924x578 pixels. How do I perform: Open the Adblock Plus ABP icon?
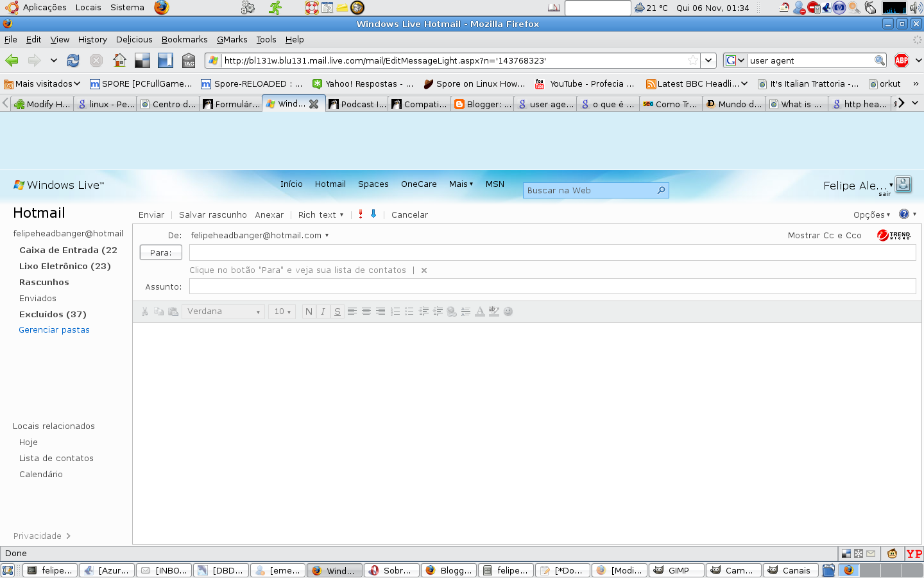tap(902, 60)
